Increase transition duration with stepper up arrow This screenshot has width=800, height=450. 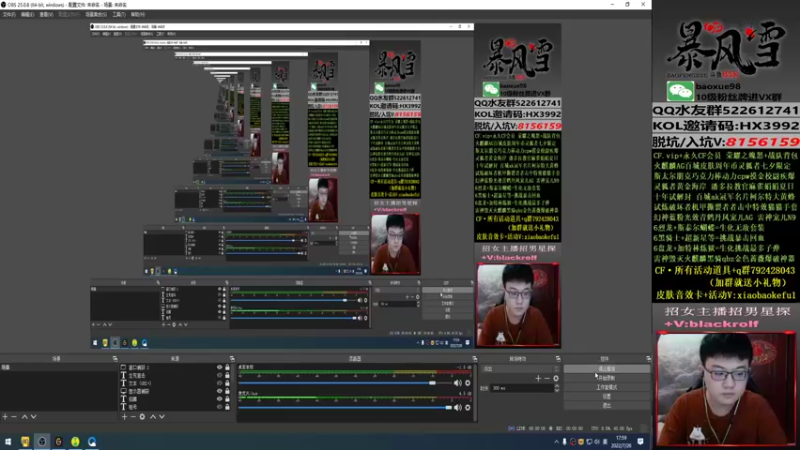[x=557, y=386]
